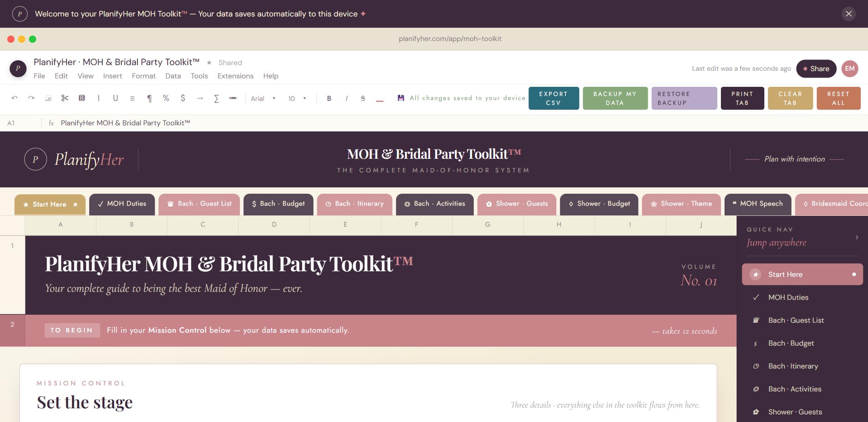Viewport: 868px width, 422px height.
Task: Click the planifyher.com address bar
Action: pyautogui.click(x=450, y=39)
